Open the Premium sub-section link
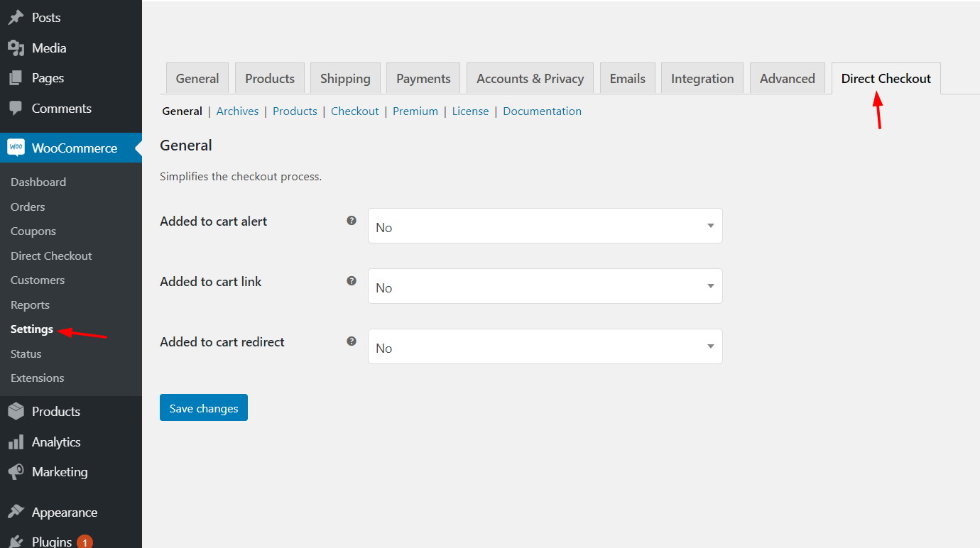The height and width of the screenshot is (548, 980). click(415, 111)
